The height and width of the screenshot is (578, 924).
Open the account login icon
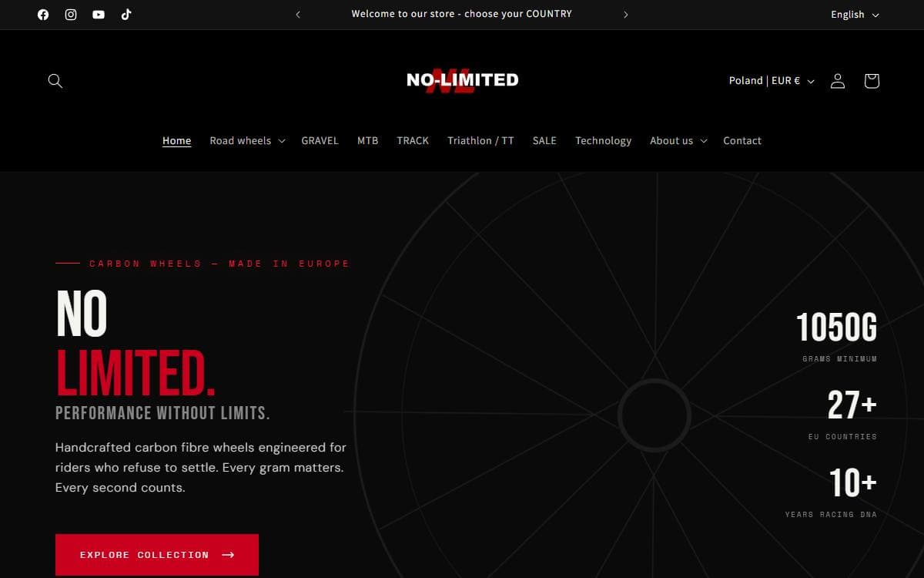838,81
